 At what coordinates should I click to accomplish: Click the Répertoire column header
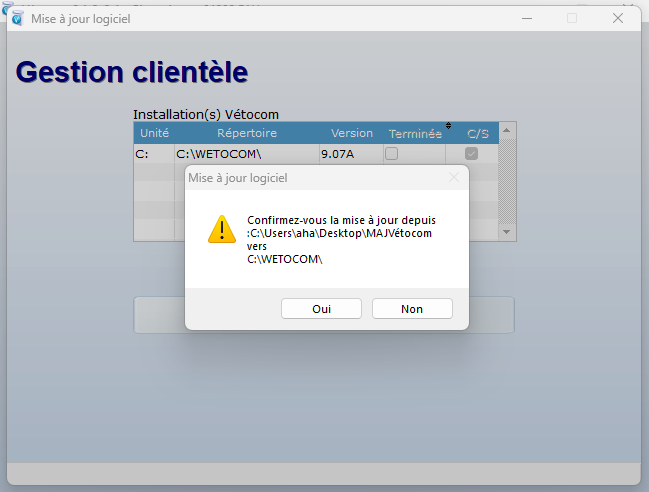pyautogui.click(x=247, y=133)
